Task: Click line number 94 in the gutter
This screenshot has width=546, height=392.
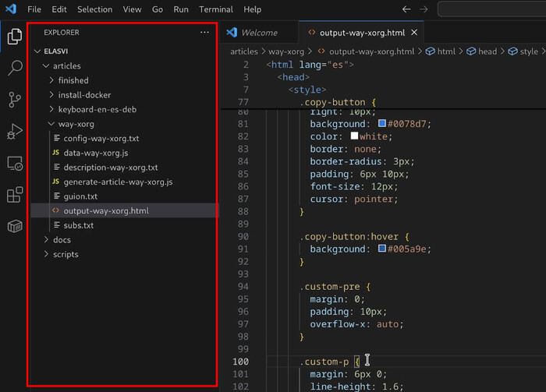Action: (243, 287)
